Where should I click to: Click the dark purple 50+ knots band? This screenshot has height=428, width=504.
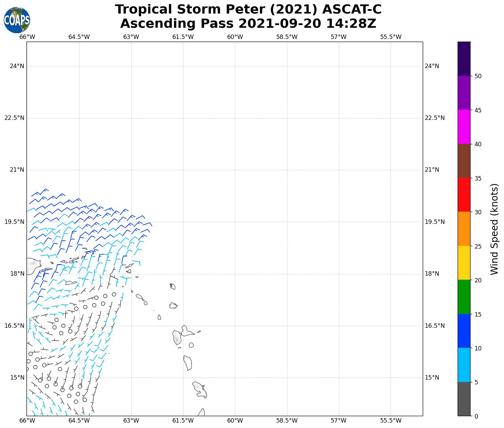464,59
